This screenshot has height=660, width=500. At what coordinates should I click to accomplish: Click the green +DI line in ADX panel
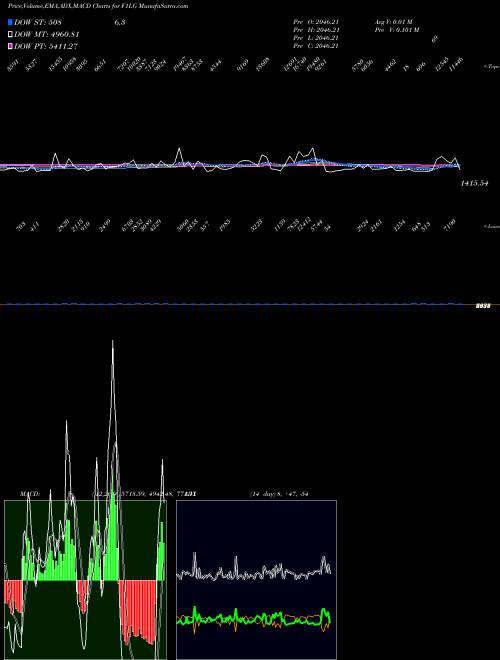pos(253,618)
